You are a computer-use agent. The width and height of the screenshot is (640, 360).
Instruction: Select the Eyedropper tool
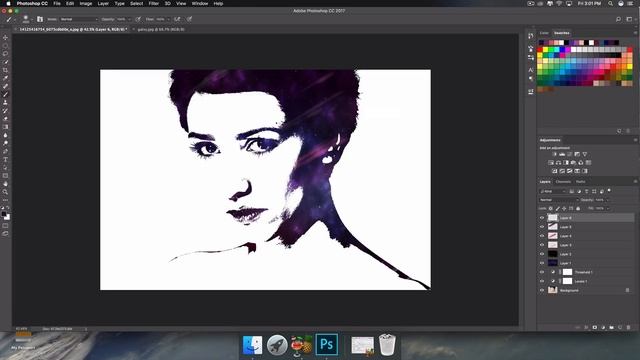click(5, 78)
